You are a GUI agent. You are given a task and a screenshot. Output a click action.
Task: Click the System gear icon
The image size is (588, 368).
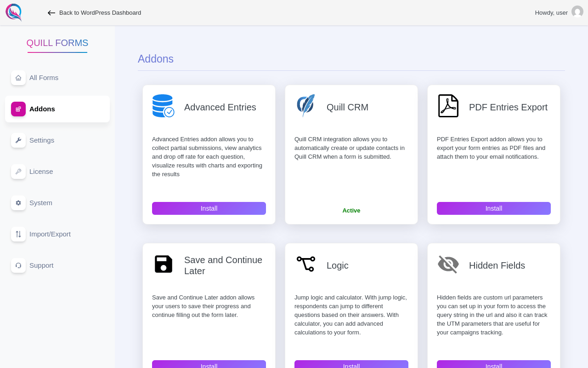pyautogui.click(x=18, y=203)
